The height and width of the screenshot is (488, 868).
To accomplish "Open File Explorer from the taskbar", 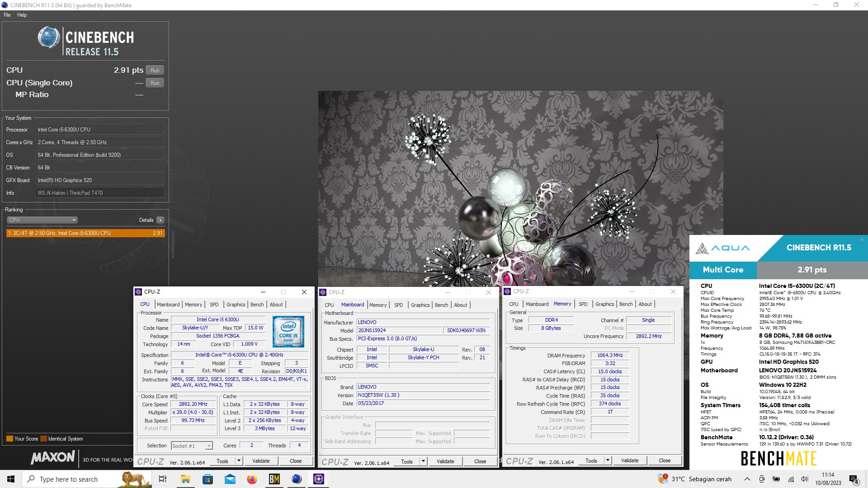I will tap(185, 479).
